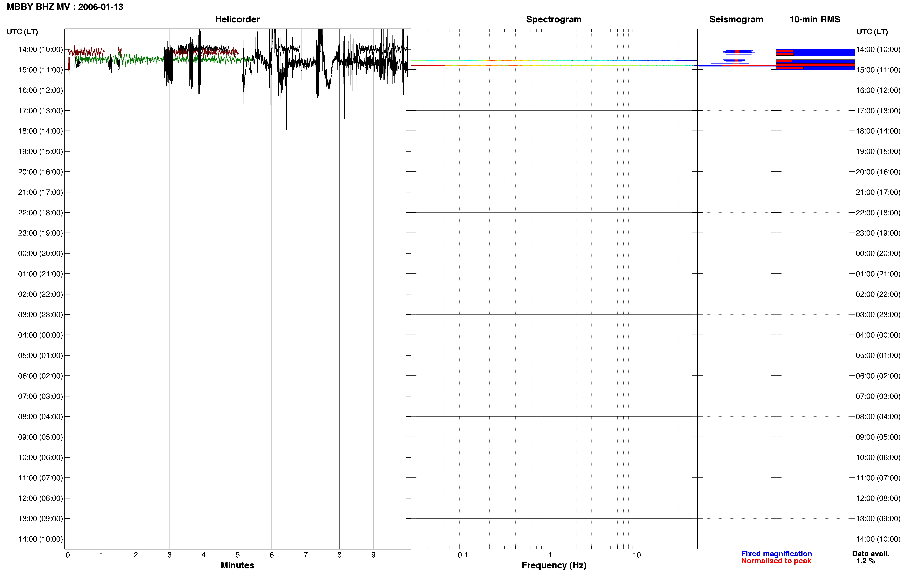This screenshot has width=924, height=578.
Task: Click left time label '22:00 (18:00)'
Action: pos(41,212)
